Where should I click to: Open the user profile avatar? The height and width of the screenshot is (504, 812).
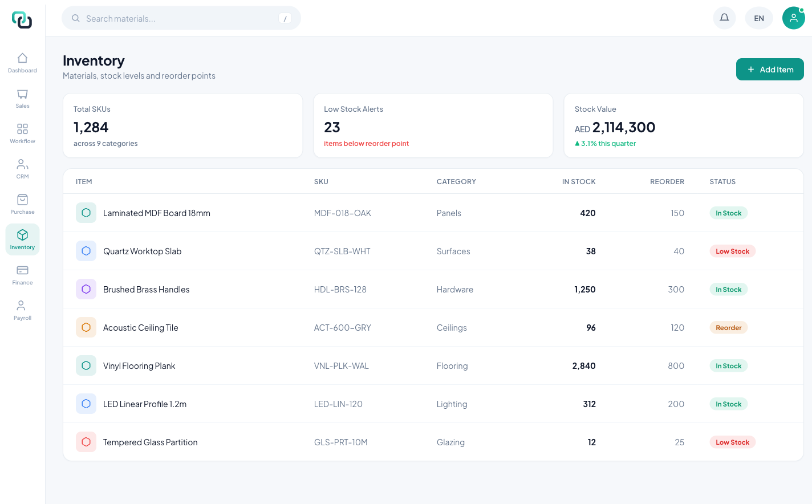(793, 18)
